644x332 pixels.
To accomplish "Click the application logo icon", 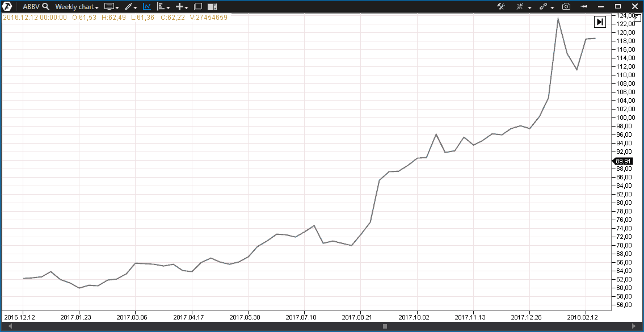I will pos(9,6).
